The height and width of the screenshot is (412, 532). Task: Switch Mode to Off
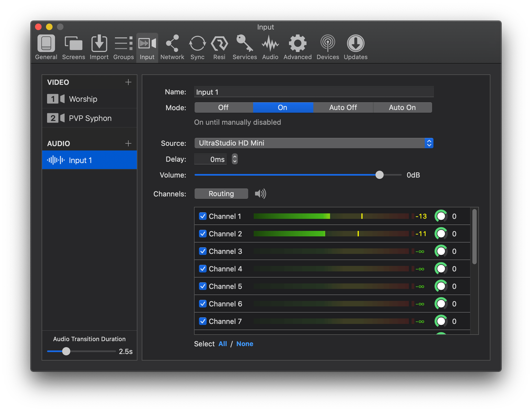click(x=223, y=108)
